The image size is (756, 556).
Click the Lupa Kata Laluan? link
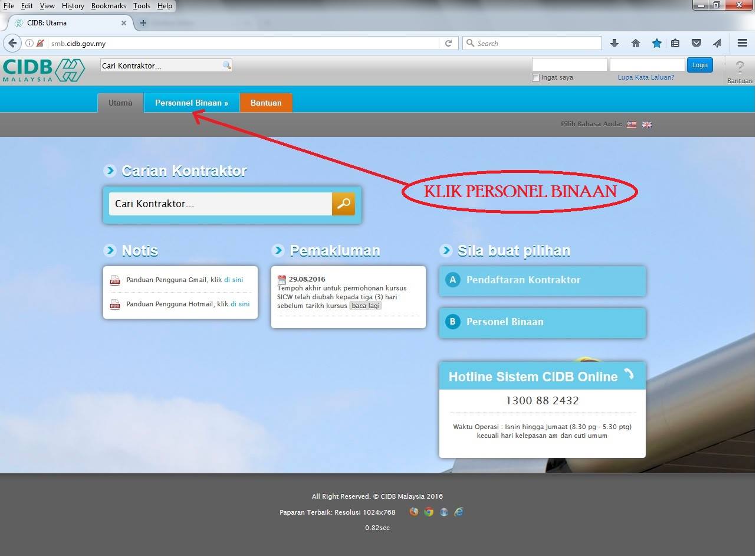pos(646,77)
